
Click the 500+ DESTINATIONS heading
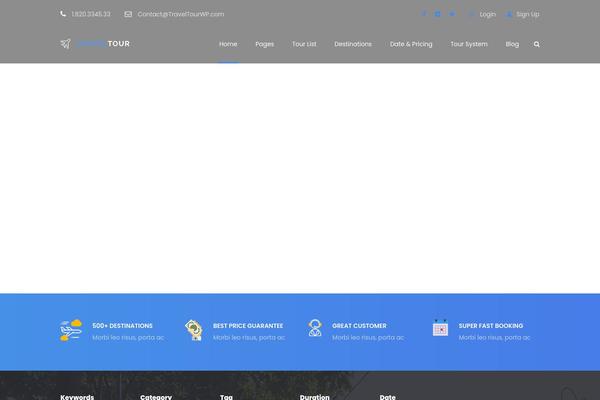122,326
